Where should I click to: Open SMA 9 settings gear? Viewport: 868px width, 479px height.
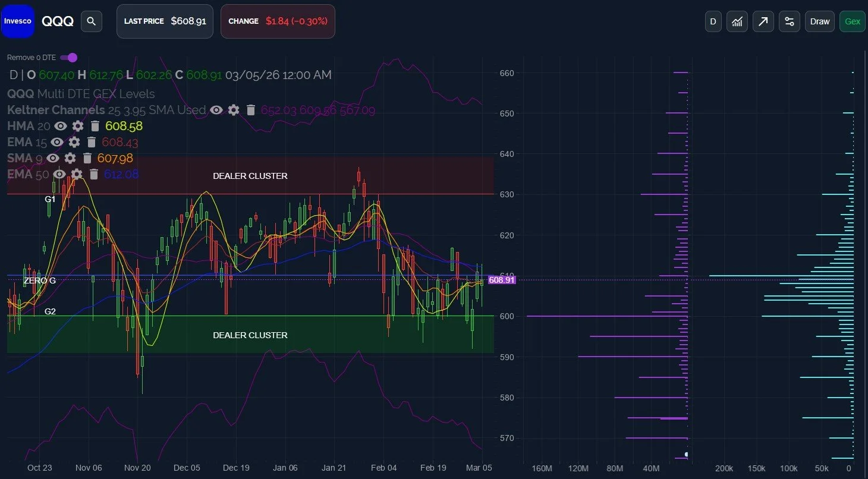tap(70, 158)
